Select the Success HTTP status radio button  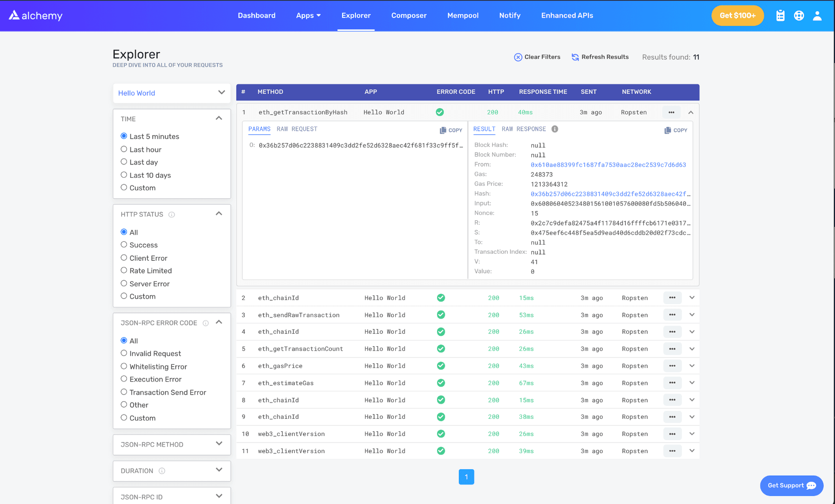[x=124, y=245]
